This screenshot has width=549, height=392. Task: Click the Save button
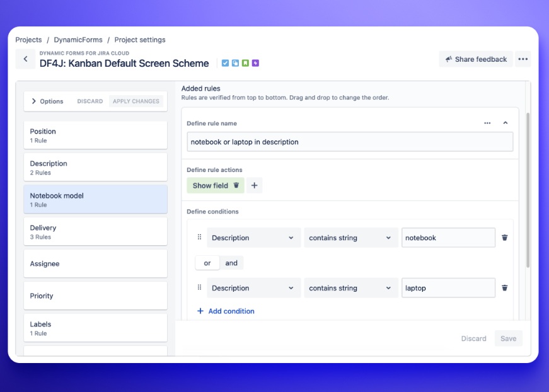(508, 338)
